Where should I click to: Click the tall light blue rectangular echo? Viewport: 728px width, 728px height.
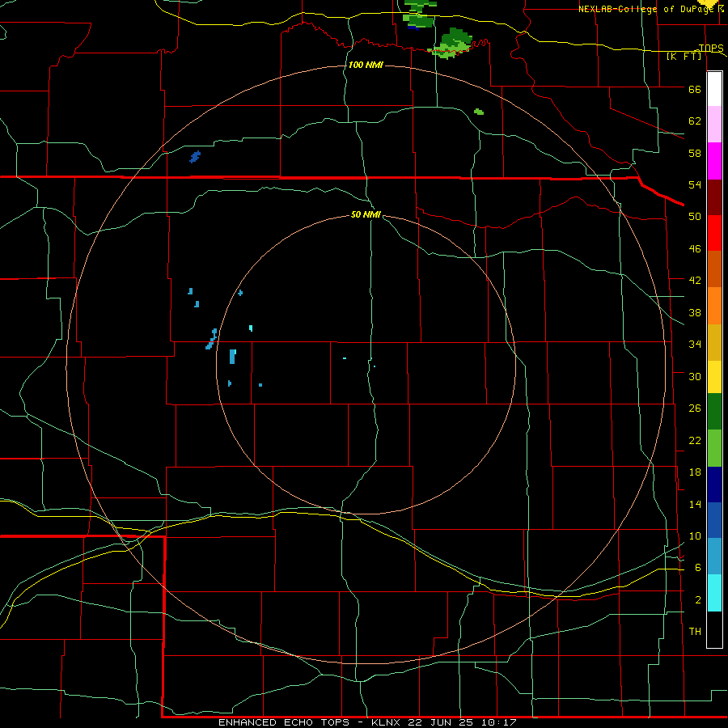(x=233, y=357)
